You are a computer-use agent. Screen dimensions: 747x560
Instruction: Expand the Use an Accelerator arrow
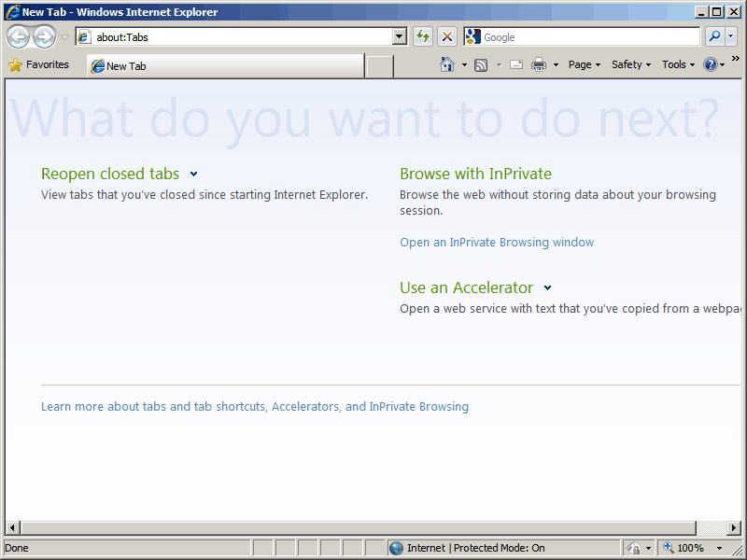(x=547, y=287)
